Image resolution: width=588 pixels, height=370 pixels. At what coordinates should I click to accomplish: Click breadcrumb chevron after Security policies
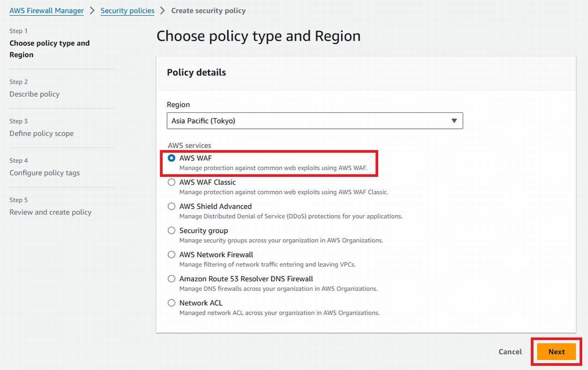tap(163, 10)
